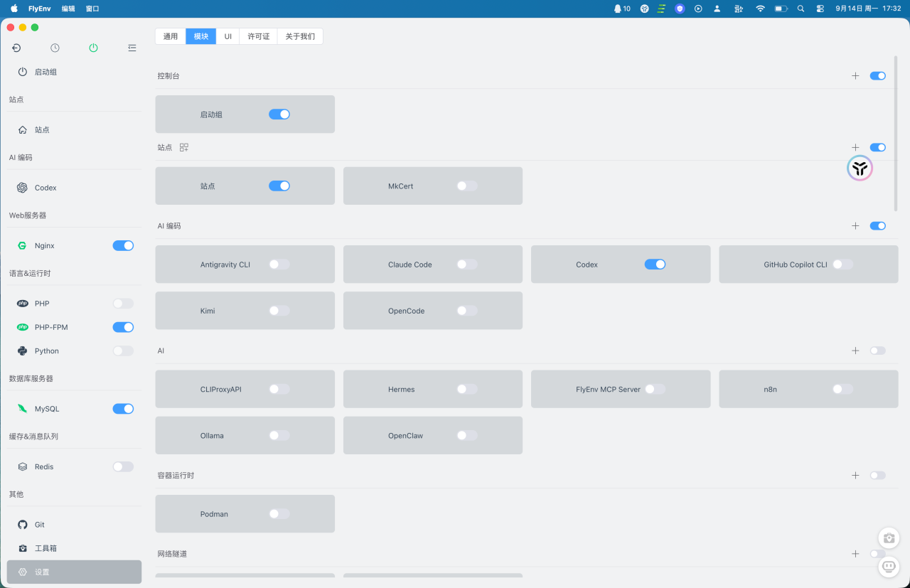Click plus icon in AI 编码 section header
910x588 pixels.
coord(855,225)
